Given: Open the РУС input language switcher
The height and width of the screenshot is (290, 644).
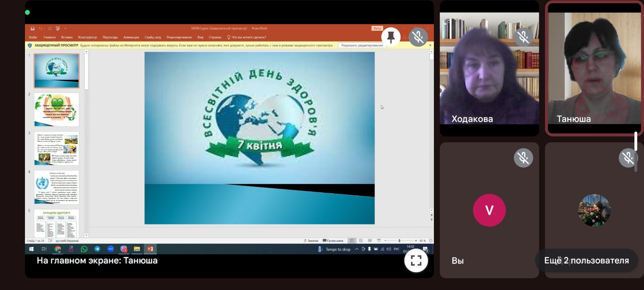Looking at the screenshot, I should (396, 249).
